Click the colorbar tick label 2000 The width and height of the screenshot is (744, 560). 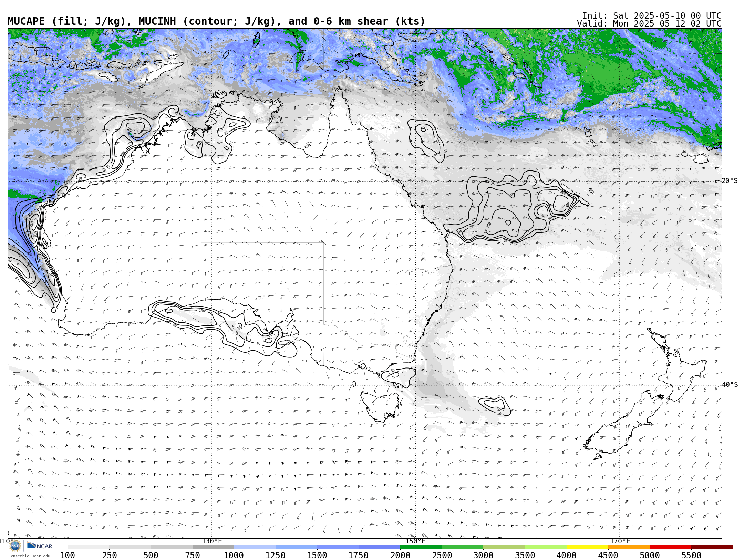tap(400, 556)
